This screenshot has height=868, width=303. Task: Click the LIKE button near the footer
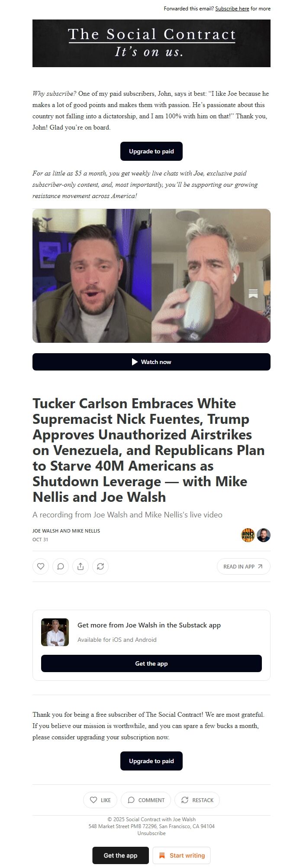point(100,800)
